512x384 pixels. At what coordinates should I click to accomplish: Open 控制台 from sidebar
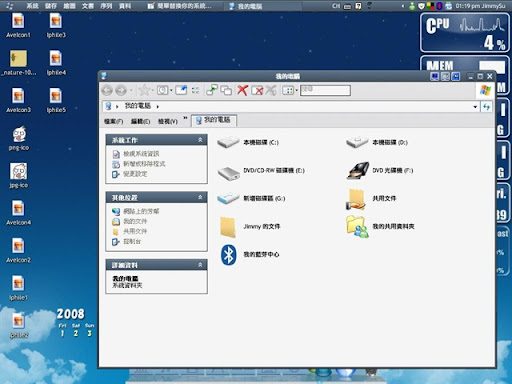[132, 241]
